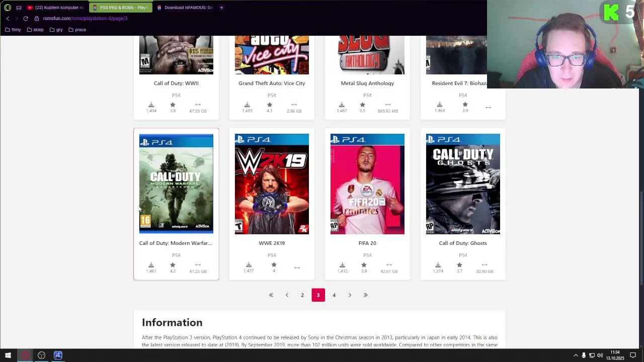Image resolution: width=644 pixels, height=362 pixels.
Task: Go forward in browser history
Action: (16, 19)
